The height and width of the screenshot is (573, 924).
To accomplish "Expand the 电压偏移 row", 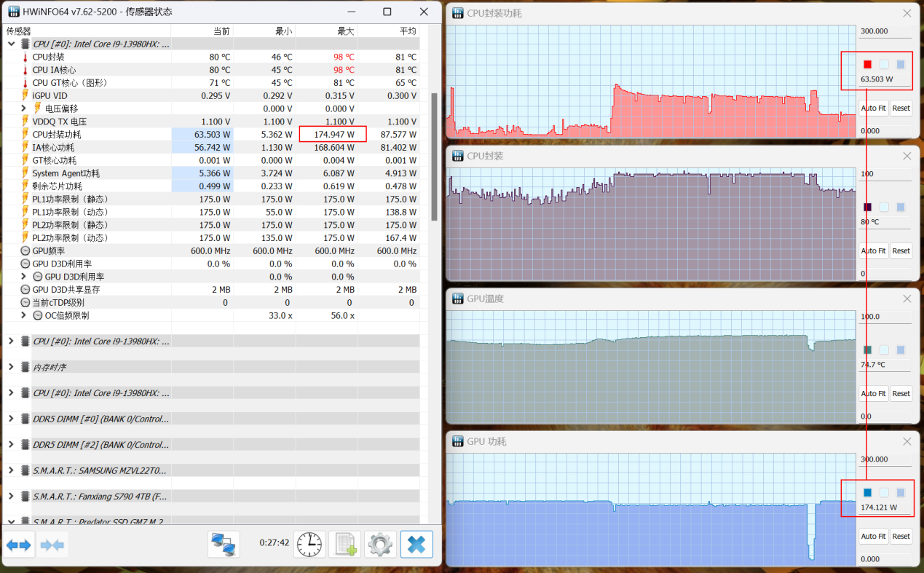I will (x=24, y=108).
